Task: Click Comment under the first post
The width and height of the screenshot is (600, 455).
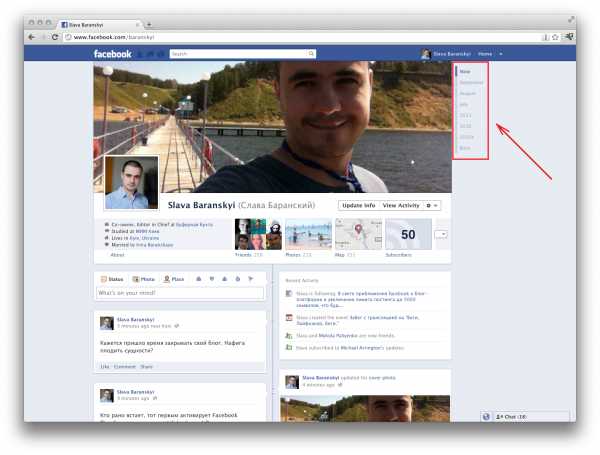Action: coord(125,367)
